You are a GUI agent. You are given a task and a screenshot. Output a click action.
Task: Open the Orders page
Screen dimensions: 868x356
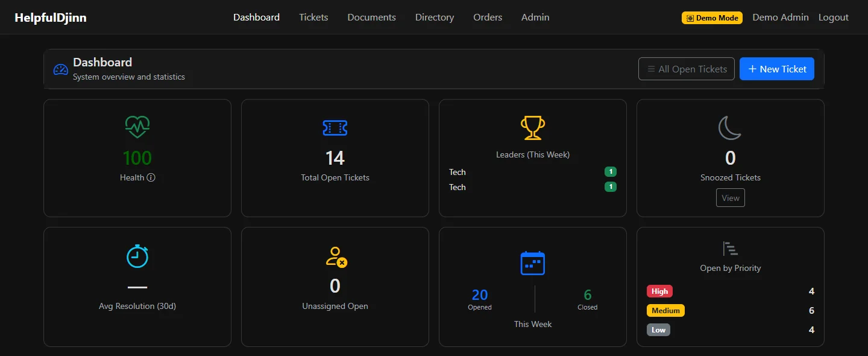click(x=488, y=17)
